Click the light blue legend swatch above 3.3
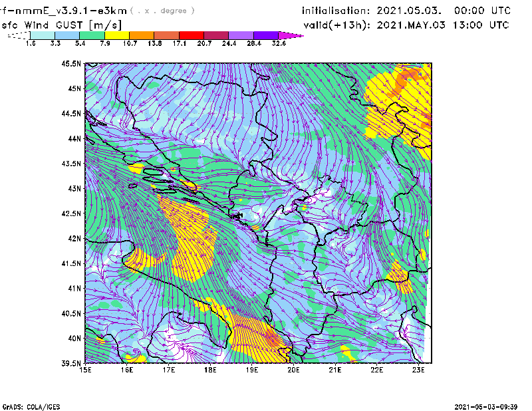 coord(67,35)
